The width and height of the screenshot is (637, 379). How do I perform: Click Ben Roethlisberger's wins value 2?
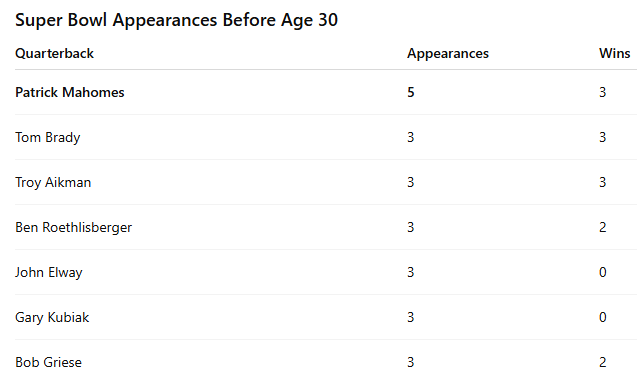pyautogui.click(x=602, y=227)
